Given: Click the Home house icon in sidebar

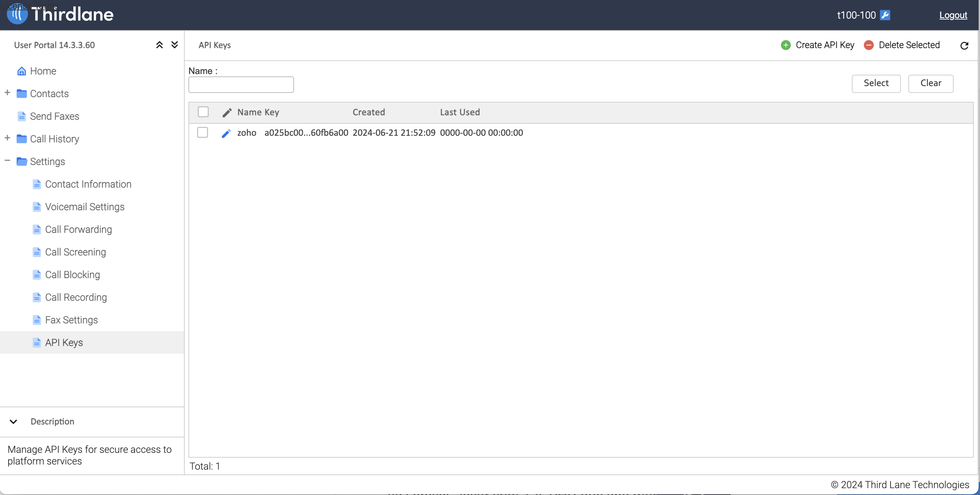Looking at the screenshot, I should pos(22,71).
